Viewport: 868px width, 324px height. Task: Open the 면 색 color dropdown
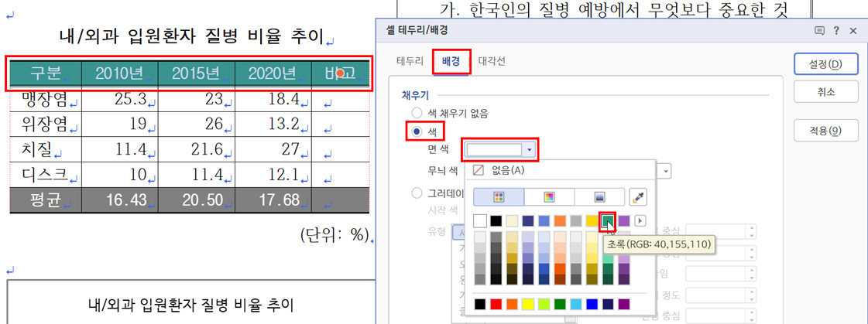tap(530, 149)
